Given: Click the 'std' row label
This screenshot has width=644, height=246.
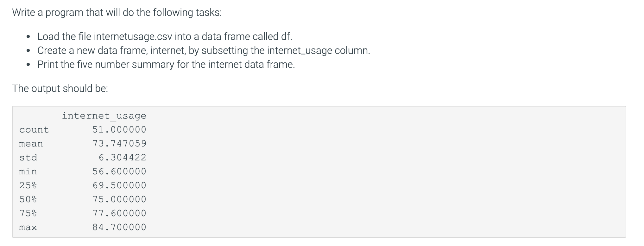Looking at the screenshot, I should point(28,158).
